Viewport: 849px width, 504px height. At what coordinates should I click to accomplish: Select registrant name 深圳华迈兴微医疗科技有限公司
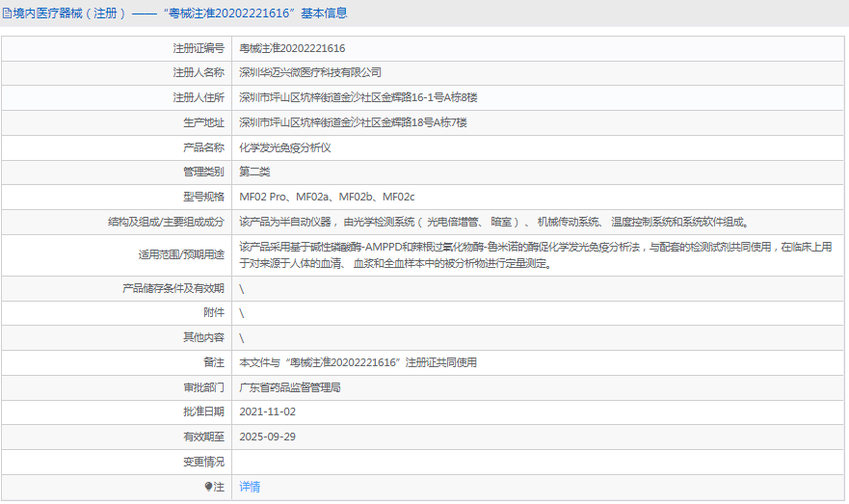click(x=310, y=72)
